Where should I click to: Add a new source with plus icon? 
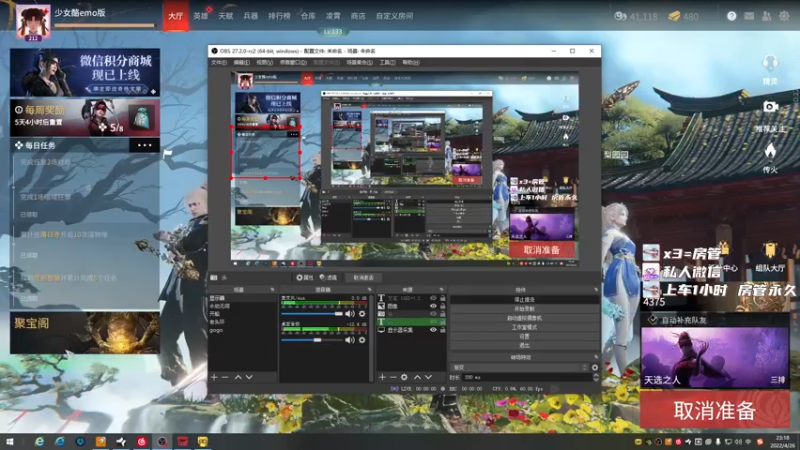[382, 377]
